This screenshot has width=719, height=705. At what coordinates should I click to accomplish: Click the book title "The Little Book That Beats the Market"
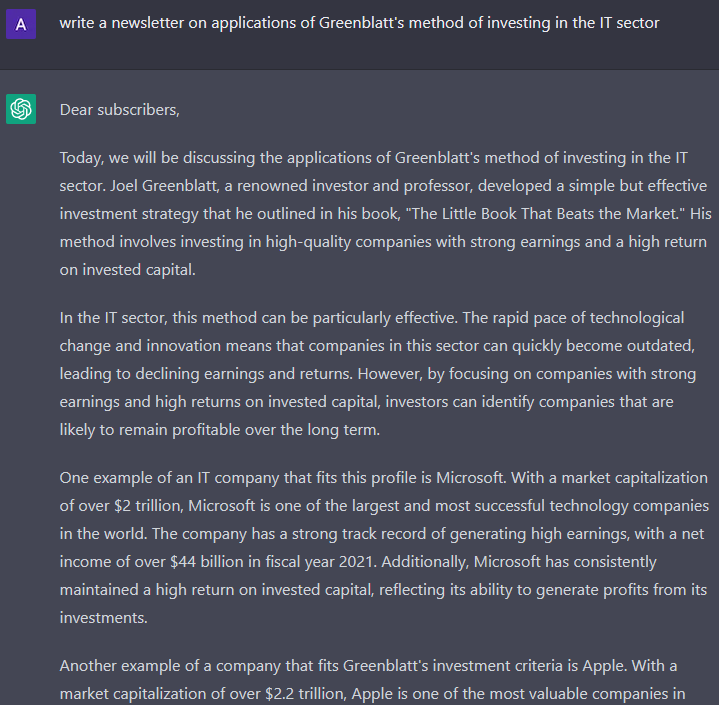pyautogui.click(x=543, y=214)
